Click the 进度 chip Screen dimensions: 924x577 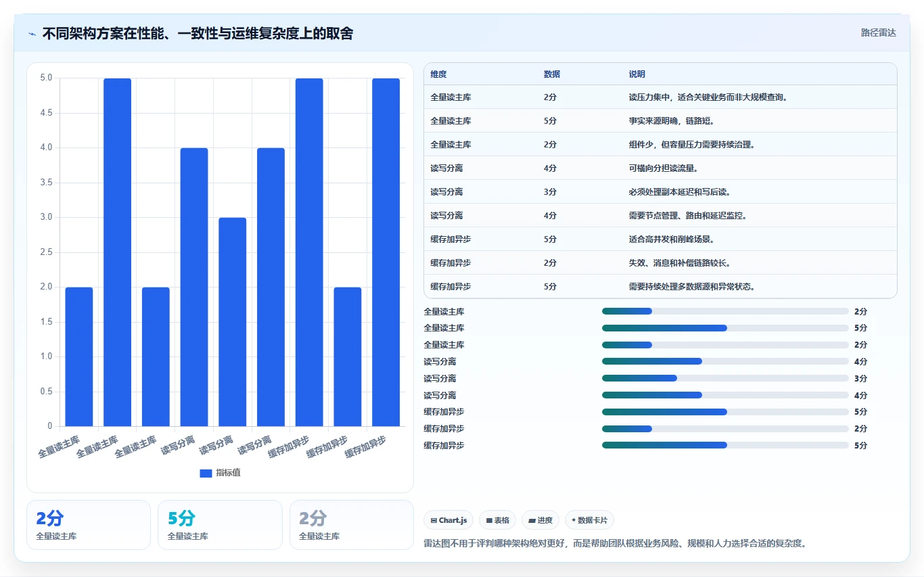point(540,520)
